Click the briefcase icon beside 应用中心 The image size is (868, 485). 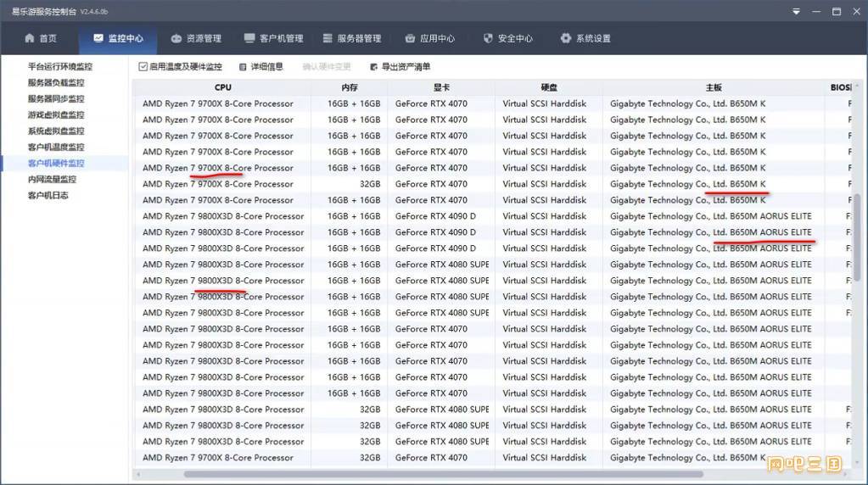coord(410,38)
